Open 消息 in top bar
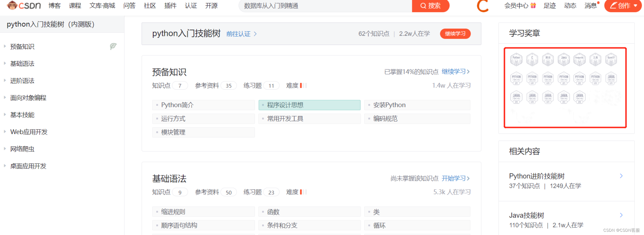 [x=591, y=5]
